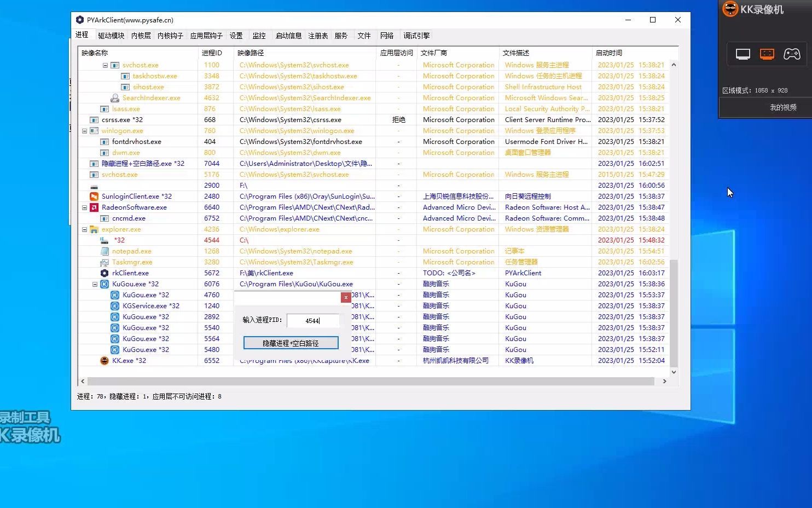Sort by 映像名称 column header
812x508 pixels.
tap(137, 53)
